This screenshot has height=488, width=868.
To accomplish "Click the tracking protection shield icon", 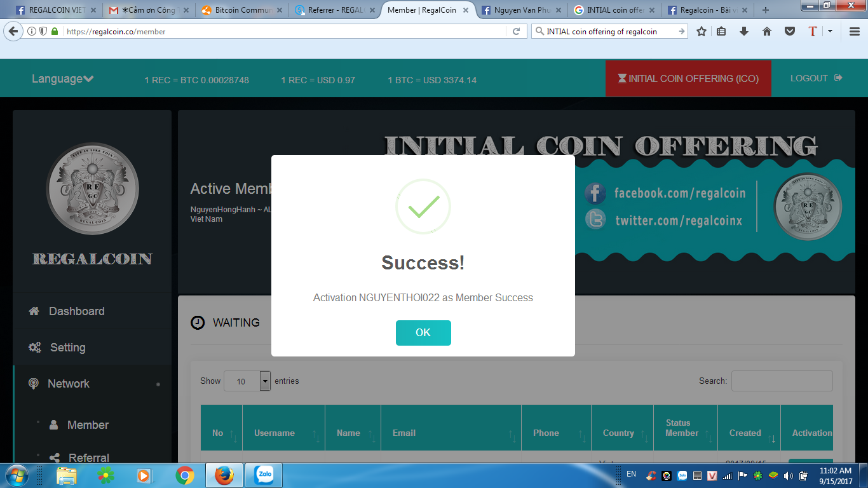I will point(43,31).
